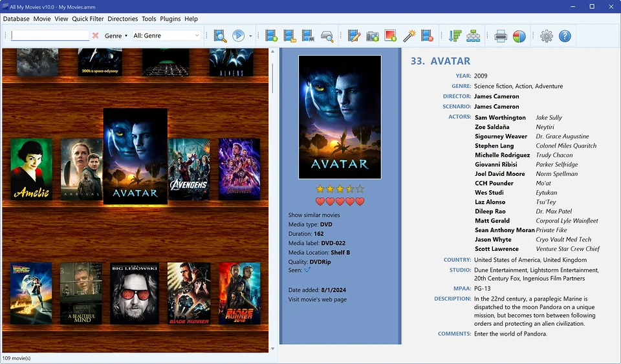Open the Plugins menu
621x364 pixels.
click(x=170, y=19)
